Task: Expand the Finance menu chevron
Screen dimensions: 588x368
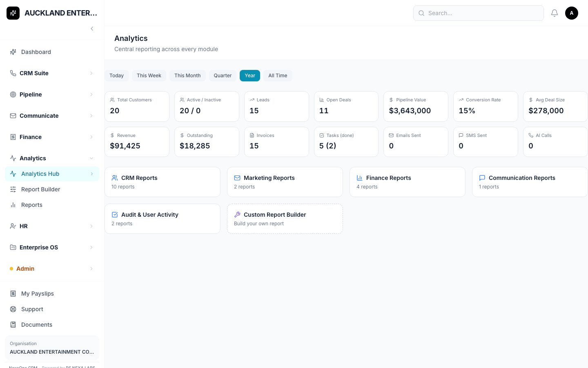Action: [x=91, y=137]
